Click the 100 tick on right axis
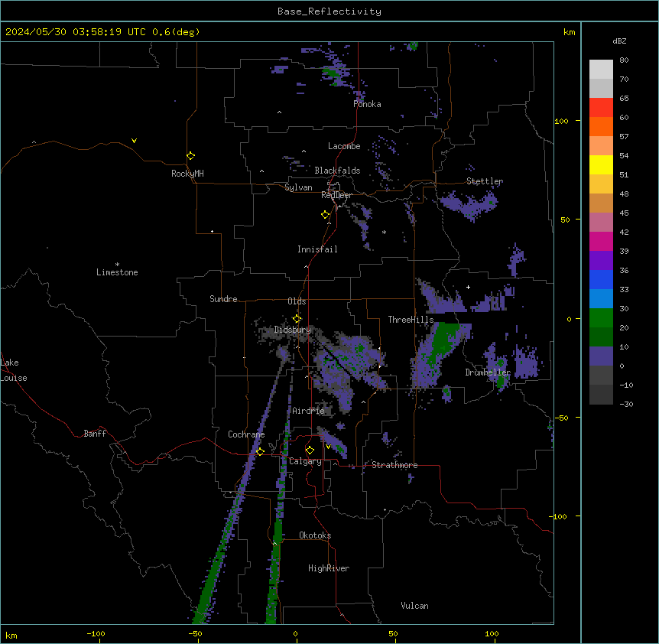 561,121
